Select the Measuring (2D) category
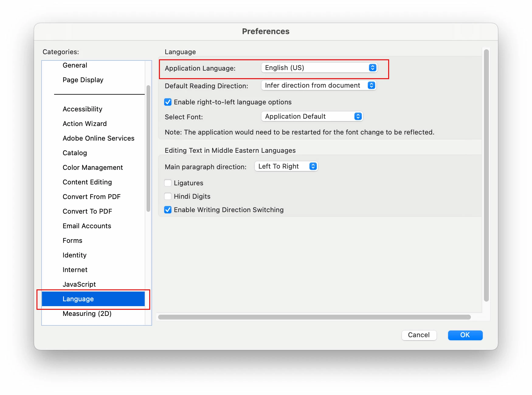 (x=93, y=313)
